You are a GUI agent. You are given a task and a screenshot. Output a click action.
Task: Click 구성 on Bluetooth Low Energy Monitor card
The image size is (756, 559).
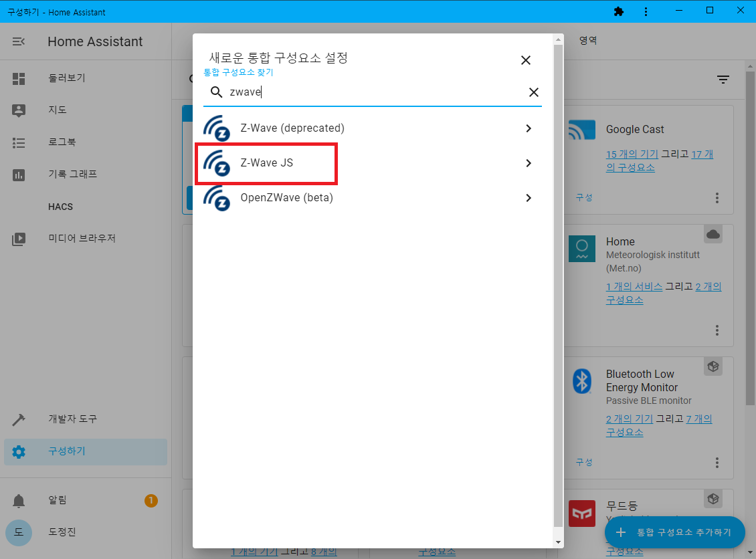pos(584,463)
